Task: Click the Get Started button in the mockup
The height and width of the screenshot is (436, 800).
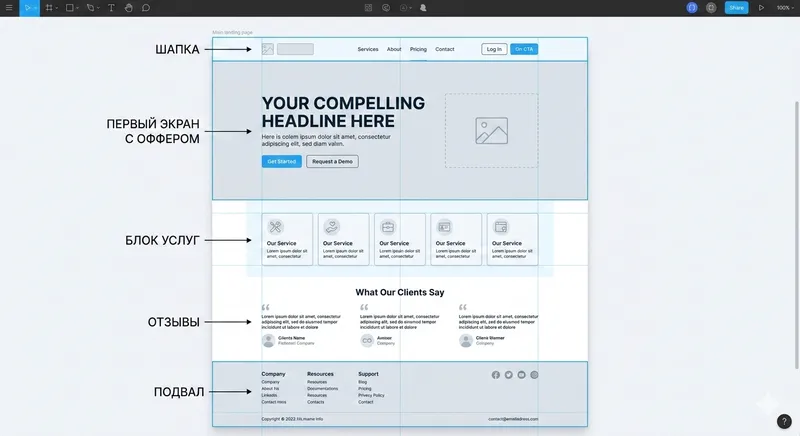Action: (281, 161)
